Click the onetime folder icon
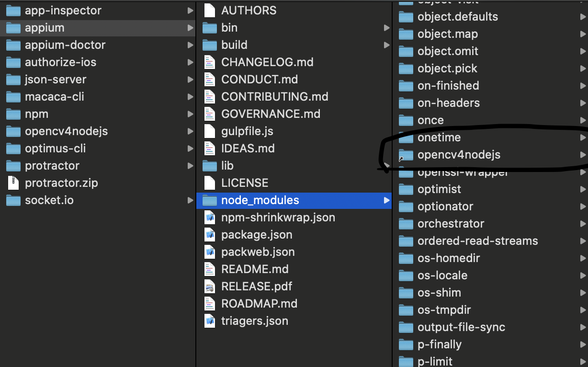Screen dimensions: 588x367 (x=406, y=138)
